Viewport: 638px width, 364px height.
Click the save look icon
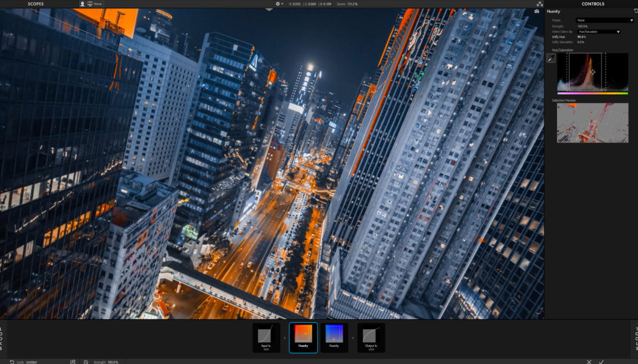[x=73, y=361]
